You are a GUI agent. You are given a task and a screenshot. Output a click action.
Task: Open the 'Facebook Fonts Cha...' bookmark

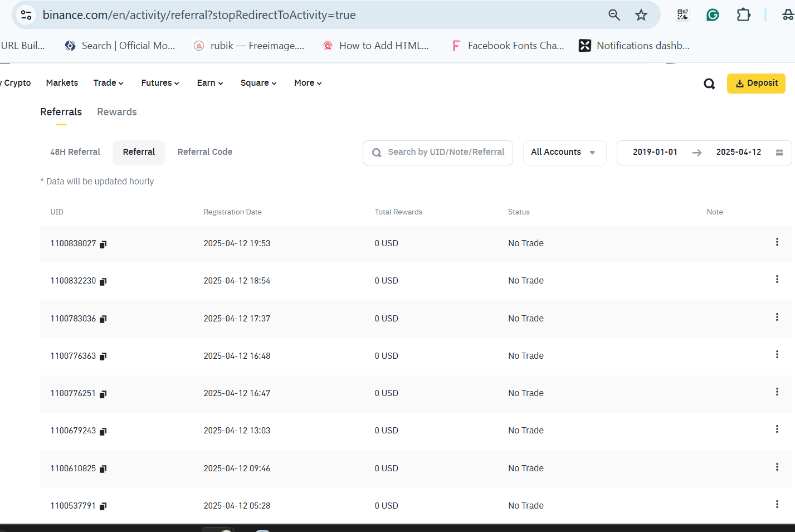pos(508,46)
